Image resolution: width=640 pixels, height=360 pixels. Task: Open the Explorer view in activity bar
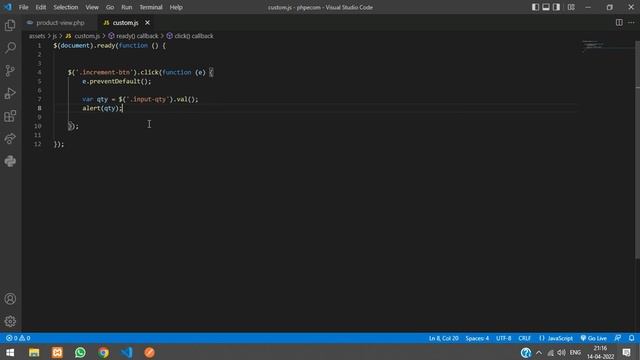pos(10,25)
